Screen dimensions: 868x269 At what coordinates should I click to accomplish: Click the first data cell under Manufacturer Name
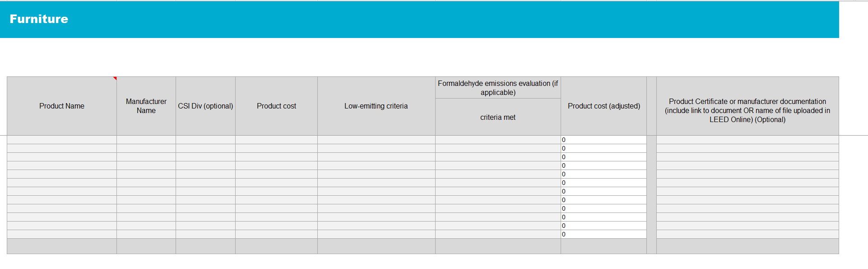tap(146, 140)
